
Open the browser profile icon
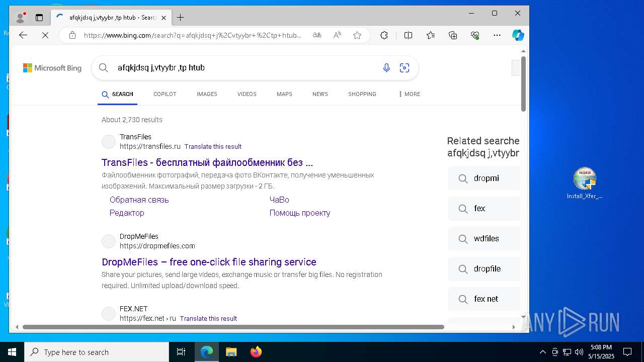coord(21,18)
